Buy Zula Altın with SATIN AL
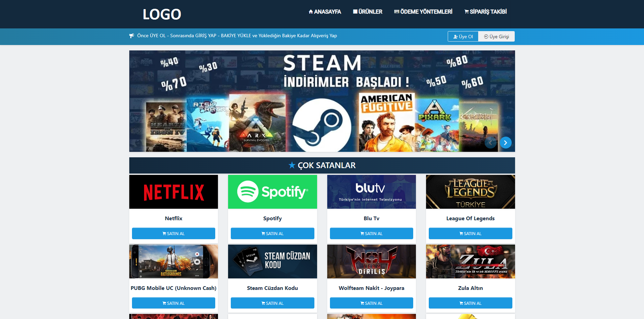Image resolution: width=644 pixels, height=319 pixels. pyautogui.click(x=470, y=303)
